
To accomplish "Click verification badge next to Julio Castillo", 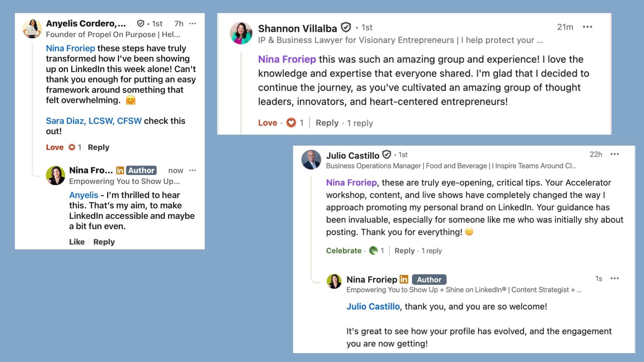I will [386, 155].
